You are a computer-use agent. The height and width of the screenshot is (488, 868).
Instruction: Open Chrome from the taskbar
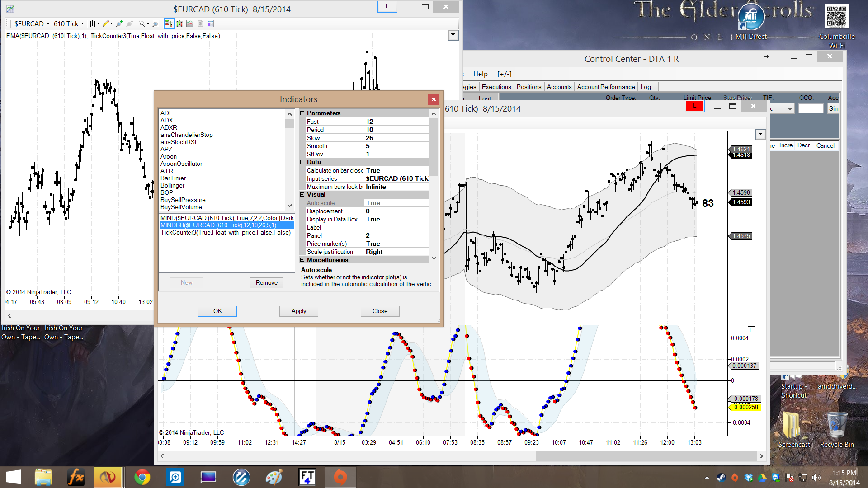click(142, 477)
